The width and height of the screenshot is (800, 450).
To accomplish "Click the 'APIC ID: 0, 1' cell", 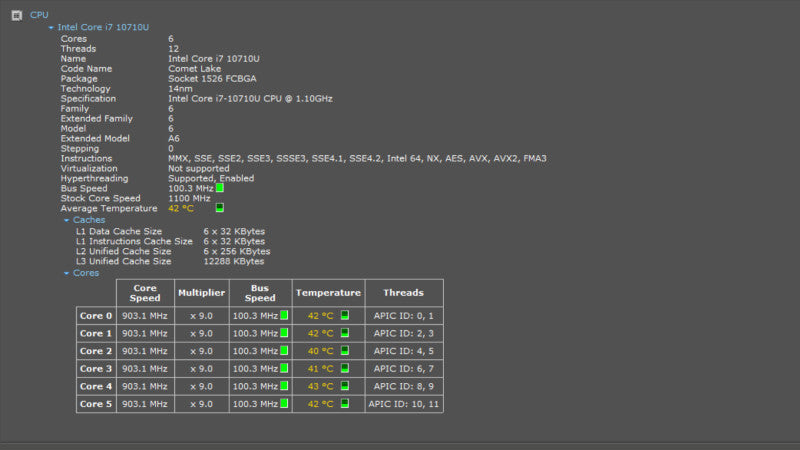I will click(404, 316).
